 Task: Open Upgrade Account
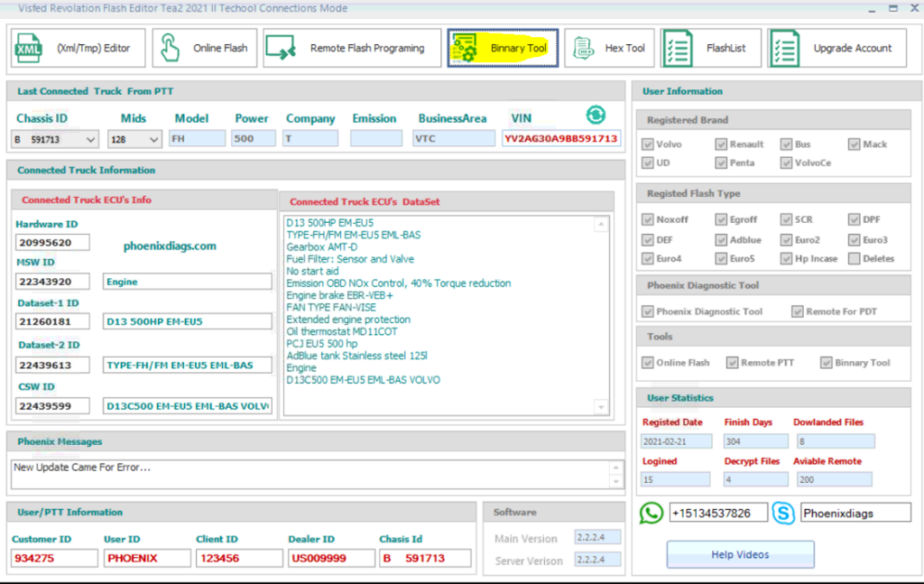(x=837, y=48)
